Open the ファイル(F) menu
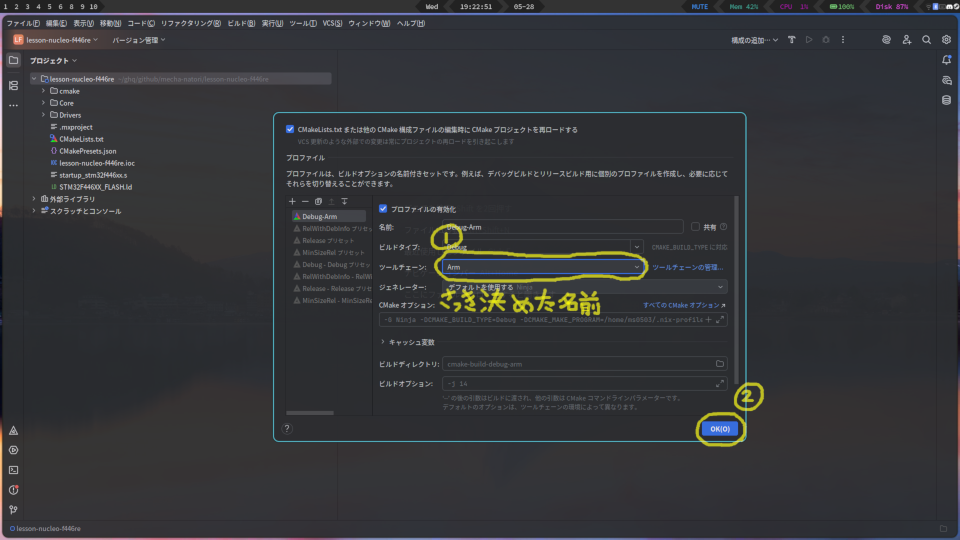This screenshot has height=540, width=960. coord(23,23)
